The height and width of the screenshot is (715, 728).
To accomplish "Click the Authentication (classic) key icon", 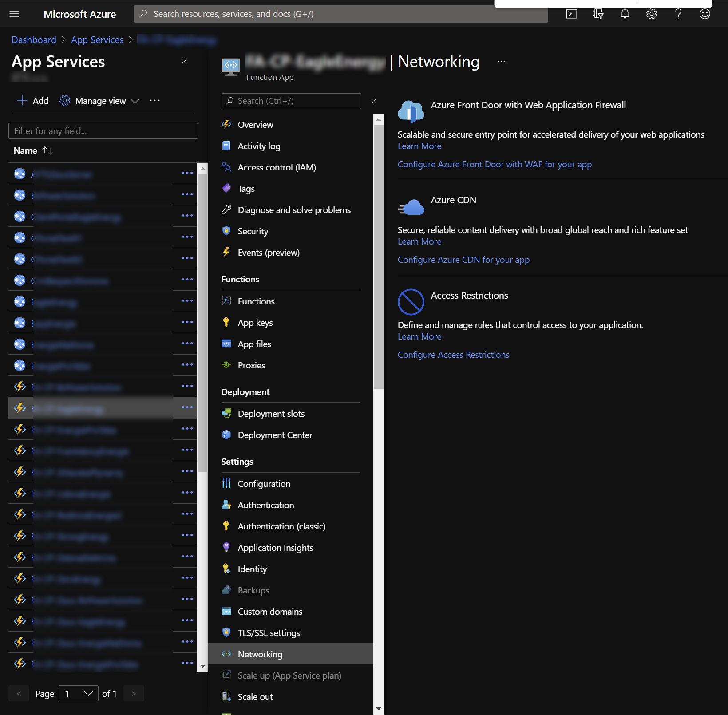I will click(226, 526).
